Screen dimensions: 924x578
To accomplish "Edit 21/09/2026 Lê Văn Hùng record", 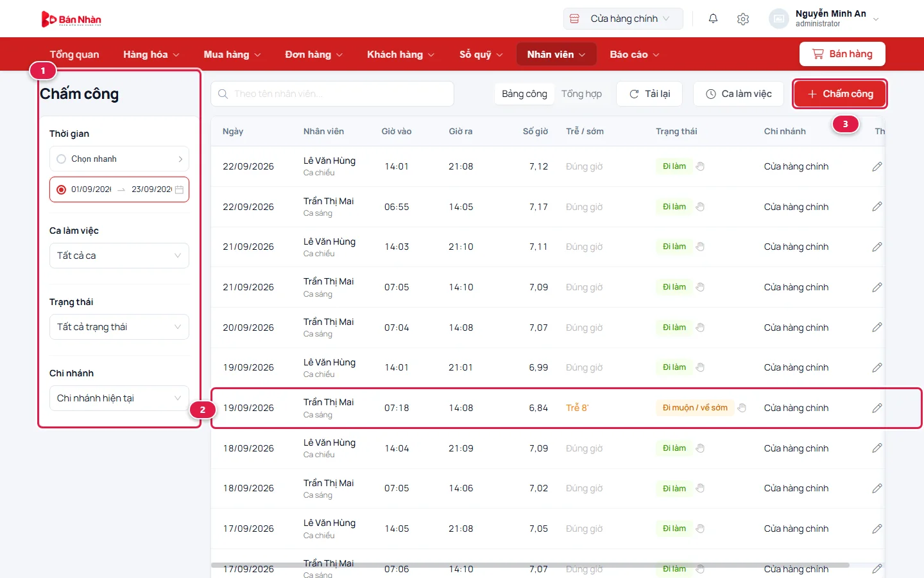I will click(x=877, y=247).
